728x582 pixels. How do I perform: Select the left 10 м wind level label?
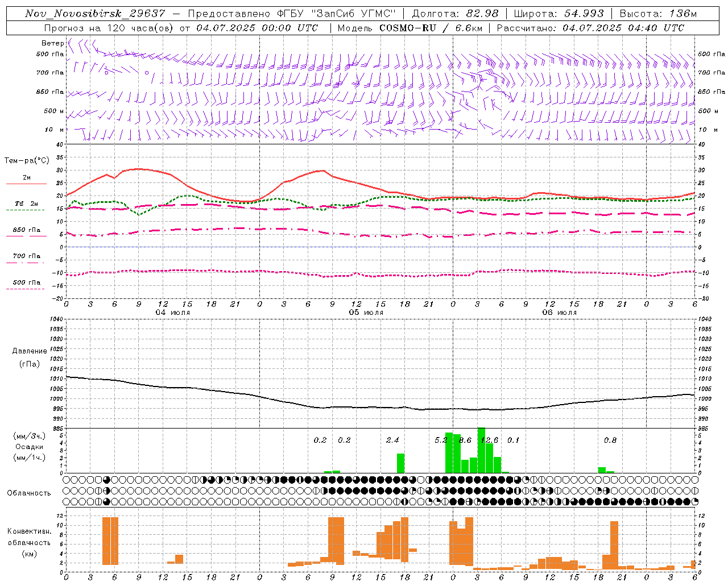tap(55, 130)
